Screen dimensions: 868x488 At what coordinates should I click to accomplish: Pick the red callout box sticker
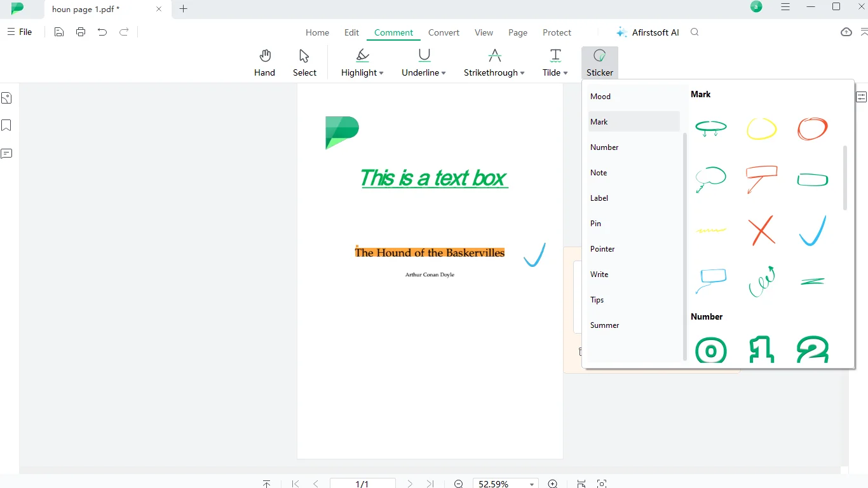(762, 179)
